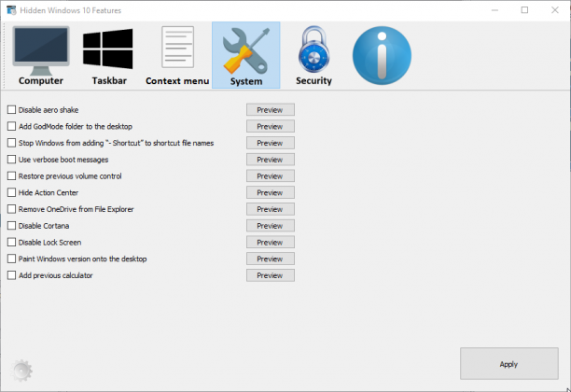571x392 pixels.
Task: Preview the previous calculator option
Action: pos(271,275)
